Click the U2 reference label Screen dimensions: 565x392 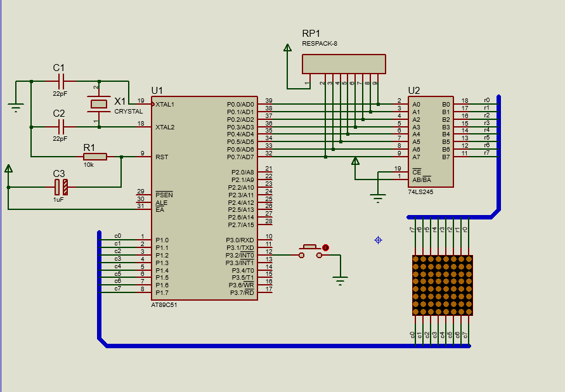click(414, 91)
